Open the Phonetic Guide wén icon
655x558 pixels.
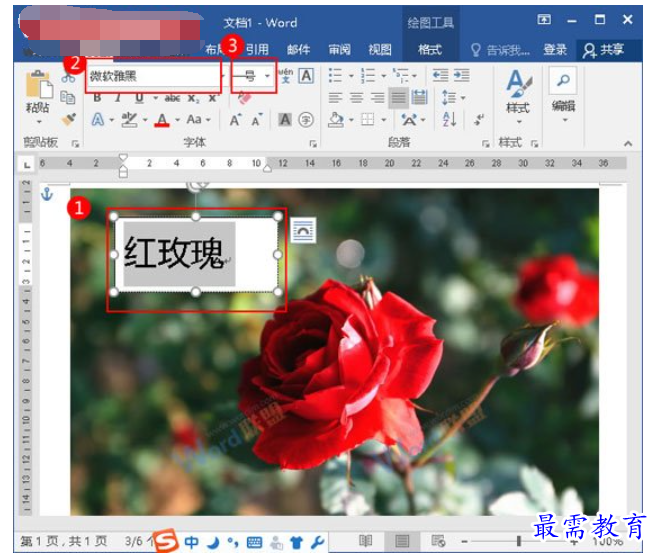[x=286, y=76]
